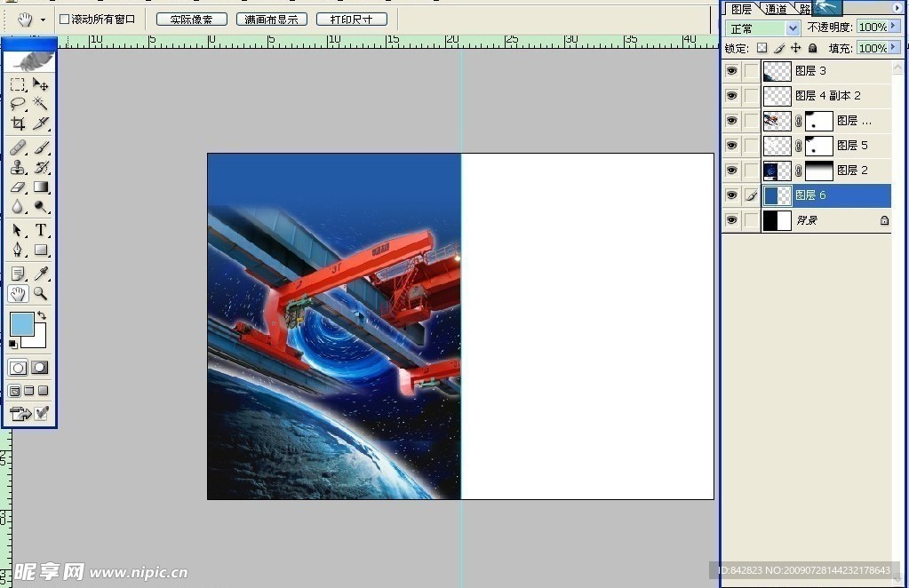
Task: Click the 不透明度 100% value field
Action: tap(873, 27)
